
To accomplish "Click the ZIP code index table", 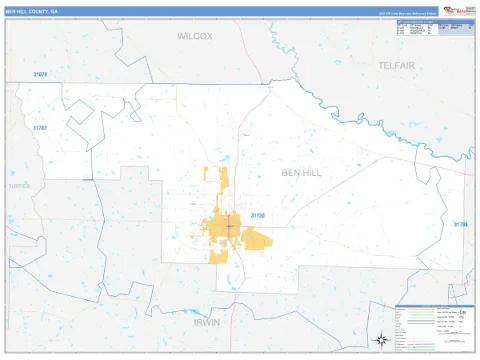I will pos(435,28).
